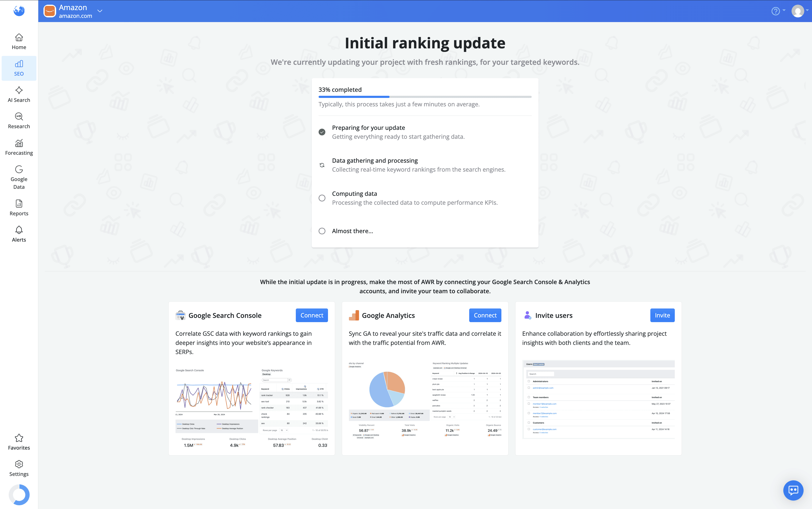Click the AWR globe logo

point(19,11)
